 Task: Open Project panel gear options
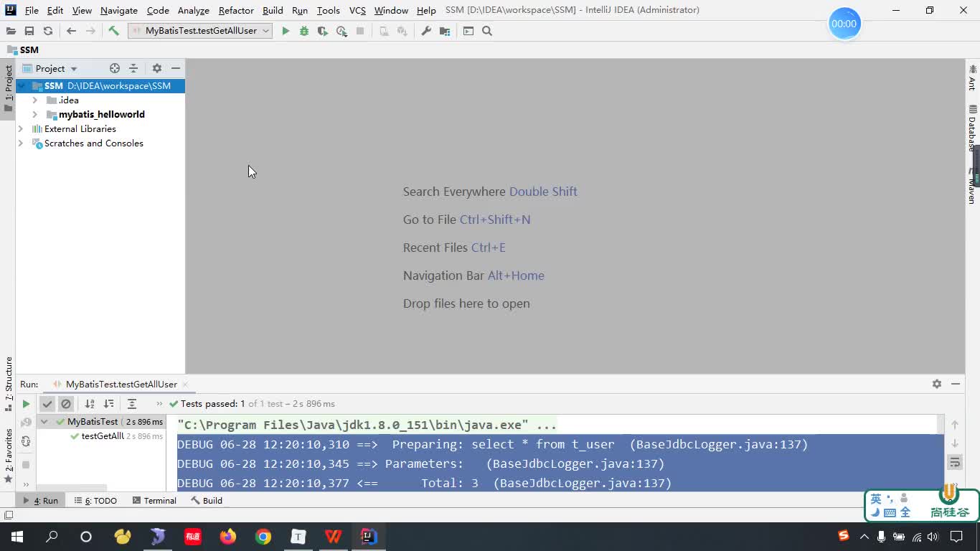[x=157, y=68]
